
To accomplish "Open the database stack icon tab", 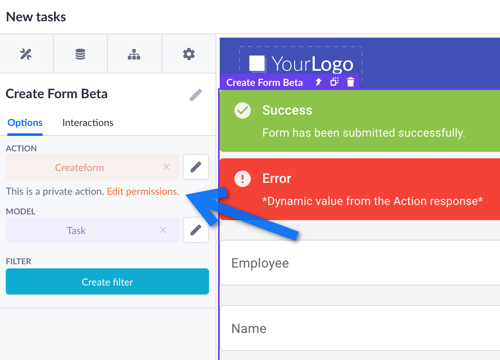I will [x=80, y=54].
